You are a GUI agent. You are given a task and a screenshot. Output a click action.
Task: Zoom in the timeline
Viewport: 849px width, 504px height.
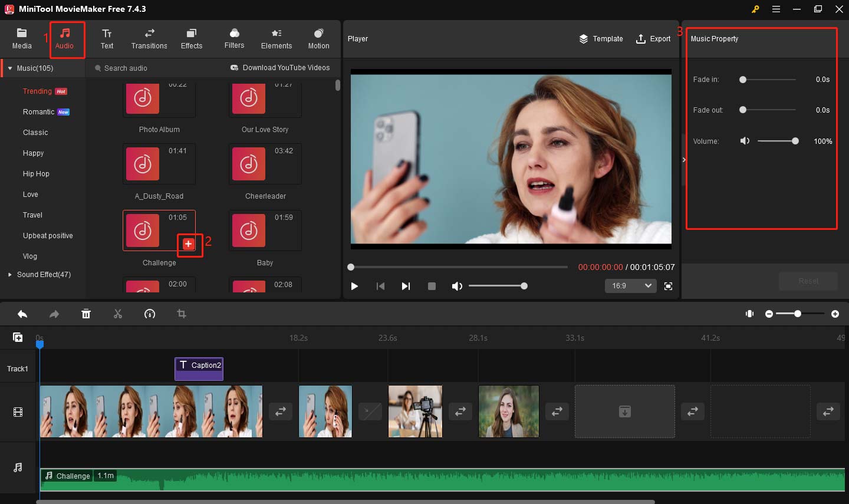[835, 314]
